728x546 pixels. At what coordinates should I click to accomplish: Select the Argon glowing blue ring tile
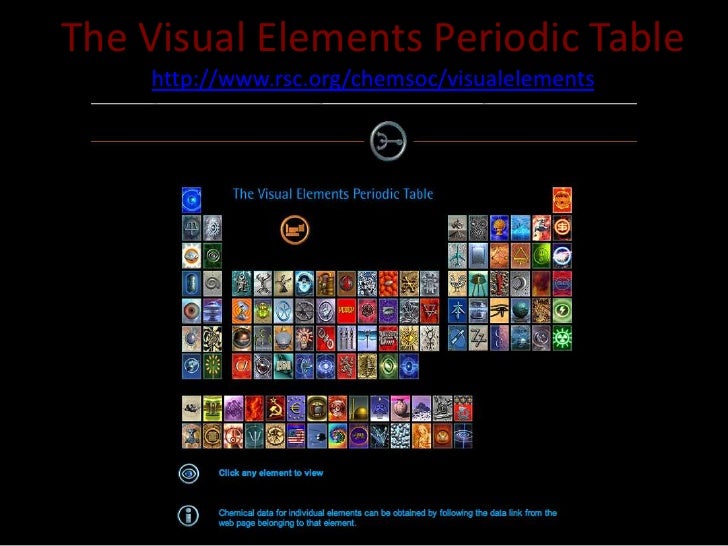click(562, 256)
